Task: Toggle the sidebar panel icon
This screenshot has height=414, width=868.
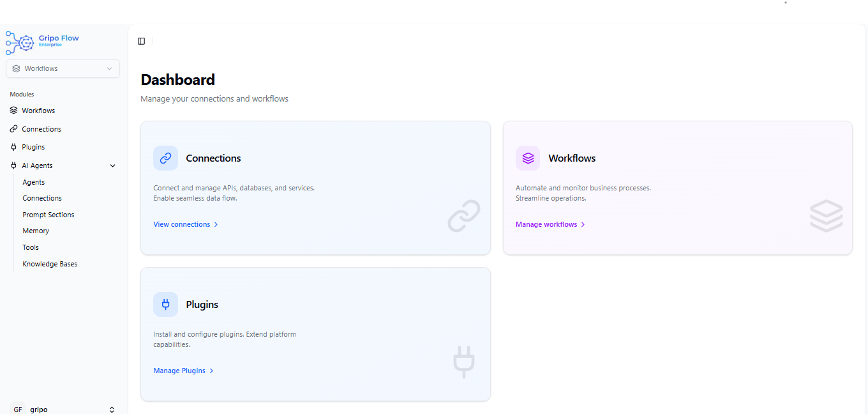Action: [x=142, y=42]
